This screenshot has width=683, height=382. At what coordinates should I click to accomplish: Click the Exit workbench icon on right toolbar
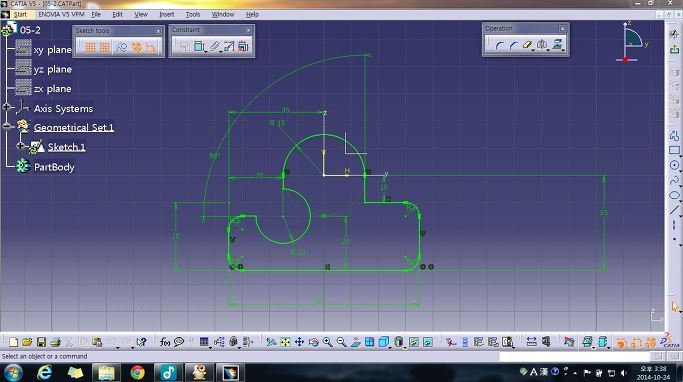pyautogui.click(x=674, y=50)
